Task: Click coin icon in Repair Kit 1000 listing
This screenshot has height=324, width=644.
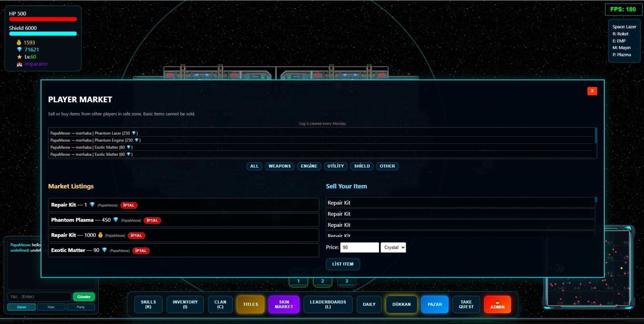Action: click(x=100, y=235)
